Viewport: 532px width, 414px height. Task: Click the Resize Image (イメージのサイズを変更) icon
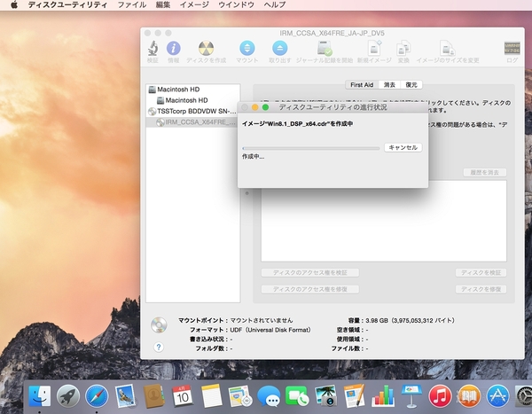click(447, 48)
